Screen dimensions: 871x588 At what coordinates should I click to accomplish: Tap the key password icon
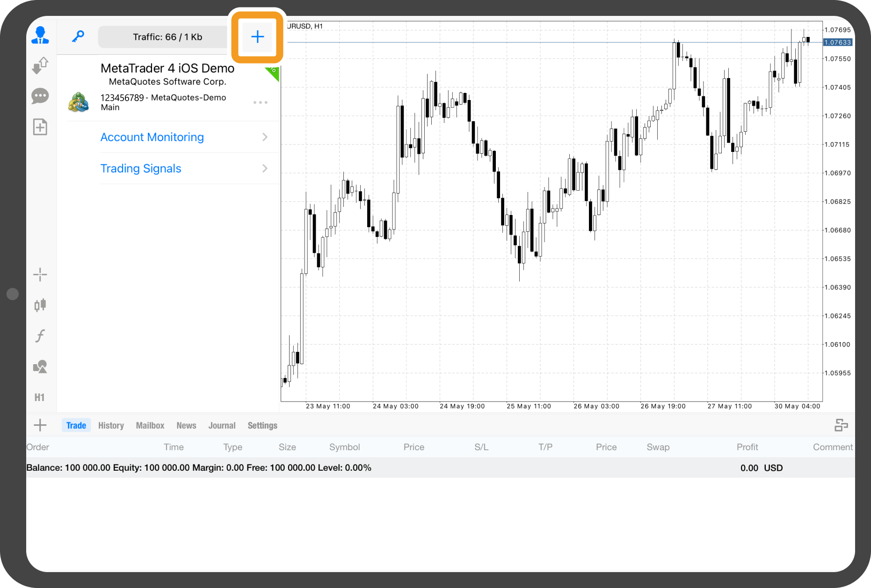(78, 36)
